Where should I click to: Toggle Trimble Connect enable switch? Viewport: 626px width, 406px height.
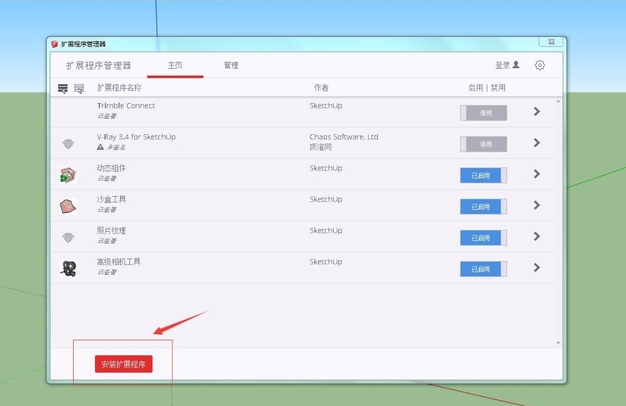click(483, 113)
